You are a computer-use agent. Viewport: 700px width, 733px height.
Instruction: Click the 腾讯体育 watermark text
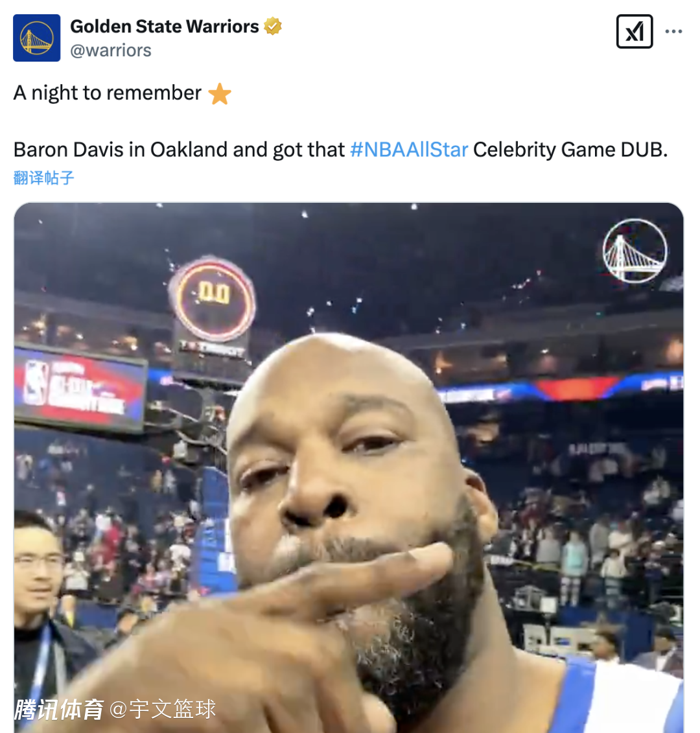59,710
